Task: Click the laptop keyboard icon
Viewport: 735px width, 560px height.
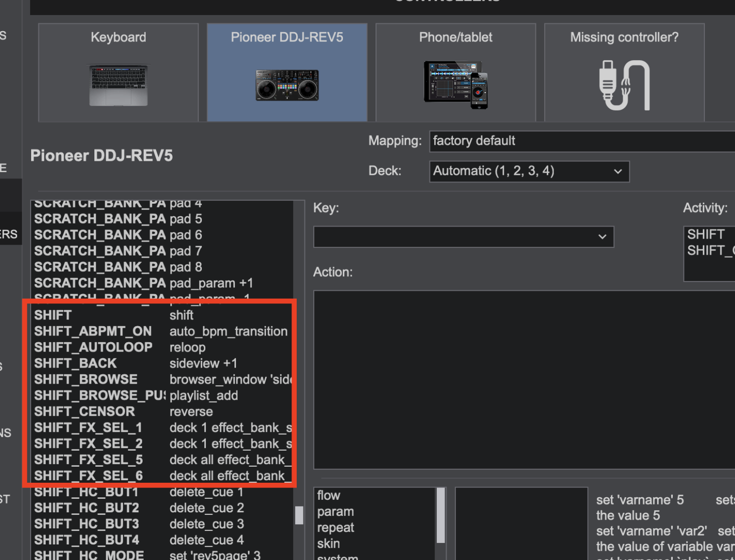Action: click(119, 85)
